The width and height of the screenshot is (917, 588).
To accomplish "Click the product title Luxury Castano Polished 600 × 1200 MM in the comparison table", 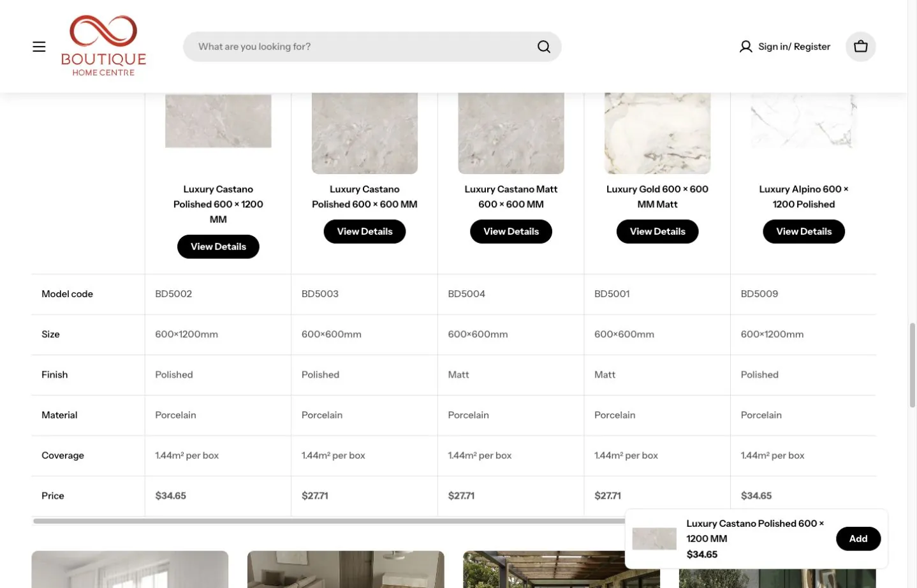I will pyautogui.click(x=218, y=204).
